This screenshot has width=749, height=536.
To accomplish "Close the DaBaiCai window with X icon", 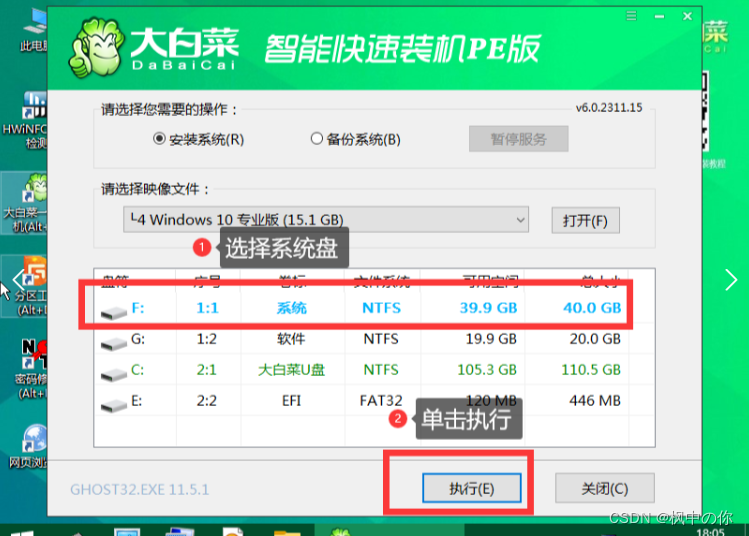I will (687, 16).
